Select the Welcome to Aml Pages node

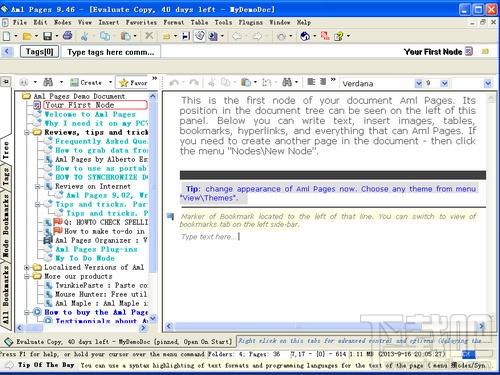tap(90, 114)
